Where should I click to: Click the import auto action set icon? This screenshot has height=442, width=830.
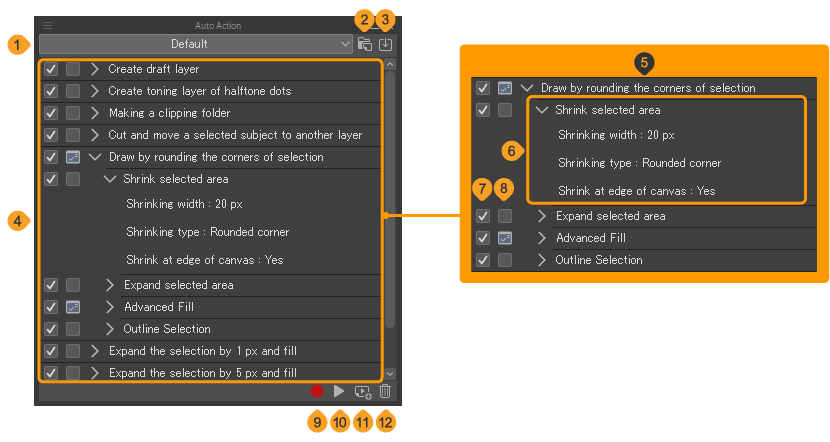pos(385,44)
